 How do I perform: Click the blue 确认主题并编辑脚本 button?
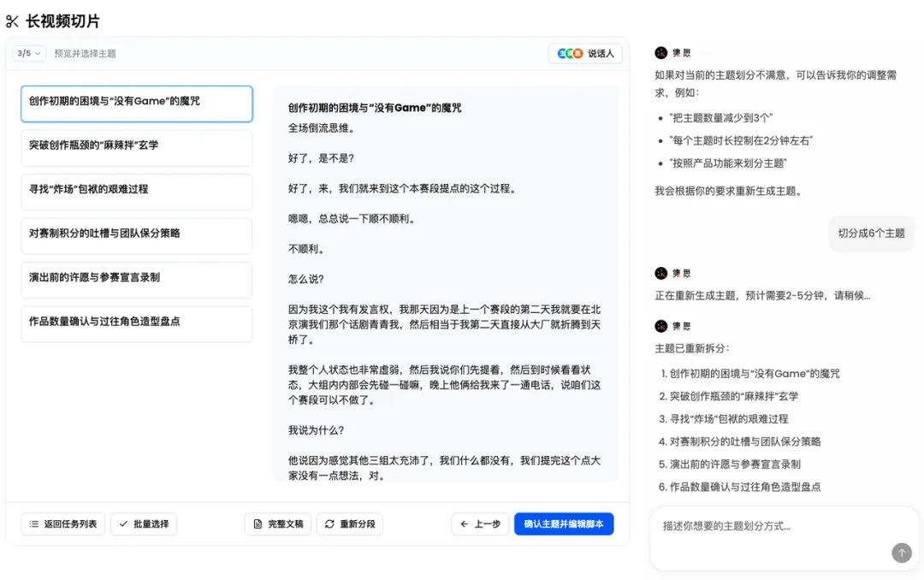tap(565, 524)
